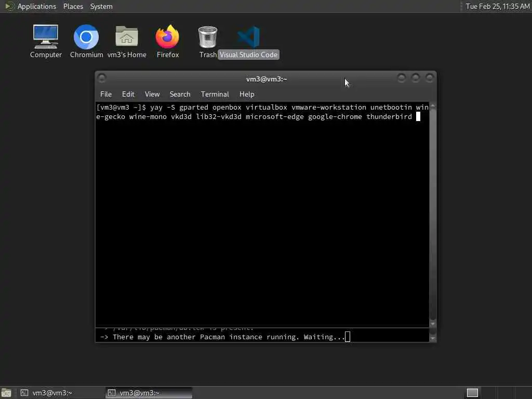Close the terminal window
Screen dimensions: 532x399
(429, 78)
